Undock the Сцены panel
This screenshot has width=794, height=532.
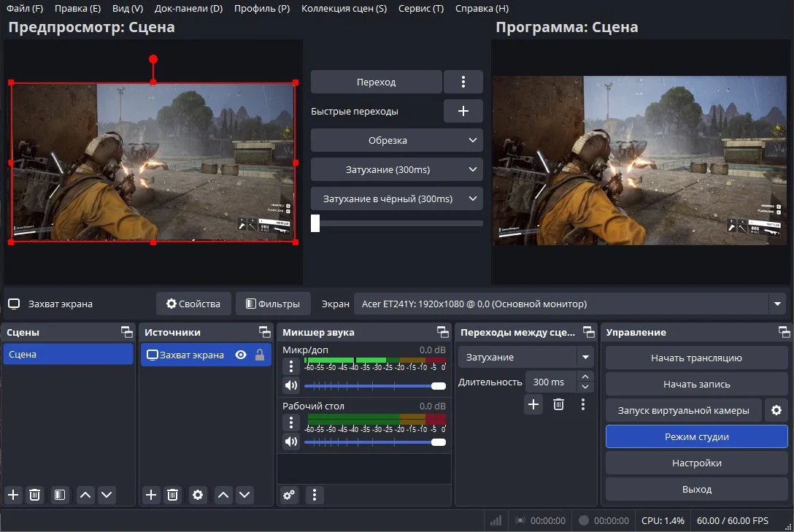[126, 332]
